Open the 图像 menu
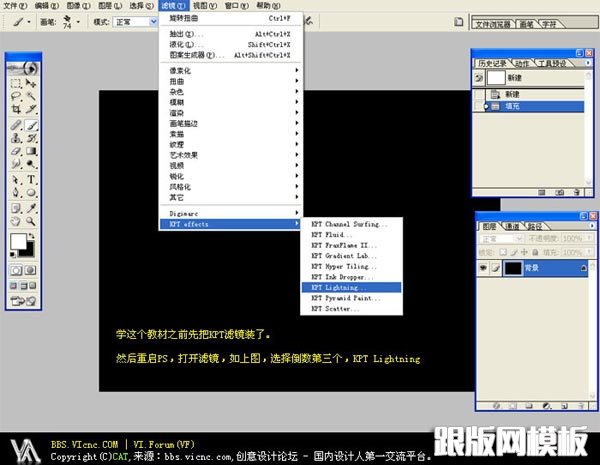The height and width of the screenshot is (465, 600). click(78, 5)
